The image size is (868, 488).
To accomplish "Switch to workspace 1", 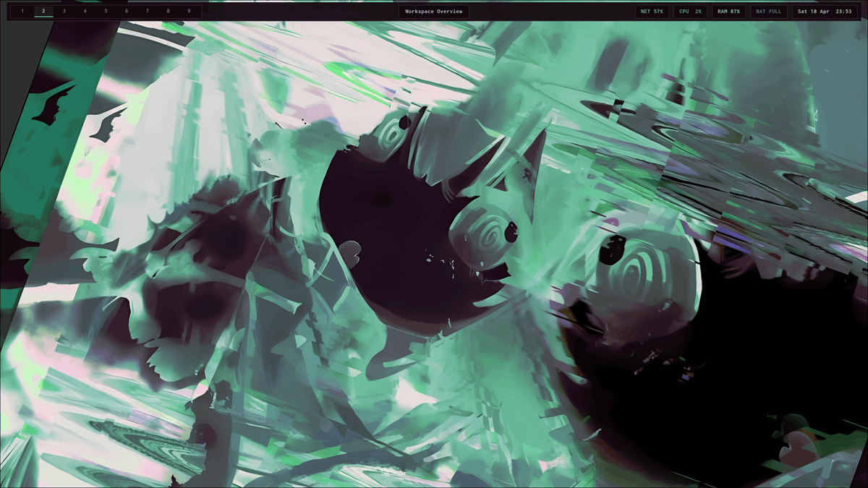I will click(22, 11).
